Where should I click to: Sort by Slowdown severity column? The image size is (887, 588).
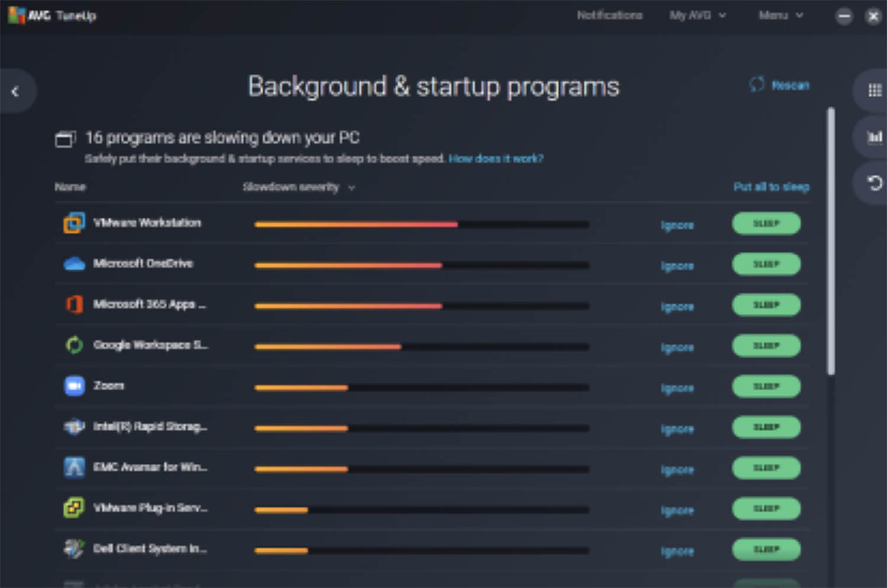[299, 187]
